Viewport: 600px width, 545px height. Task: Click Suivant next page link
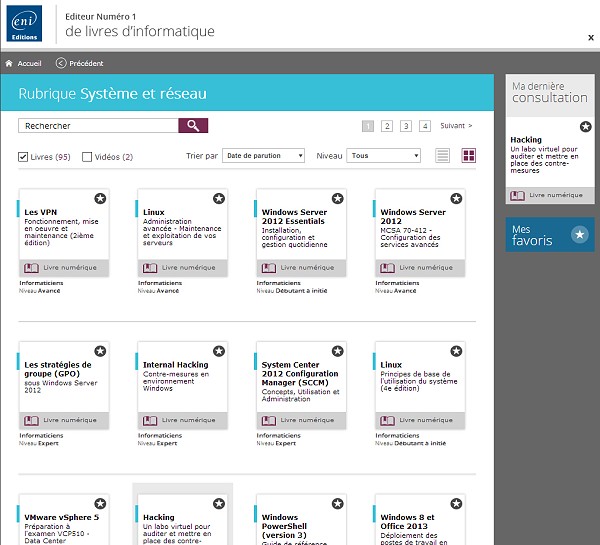click(x=456, y=126)
